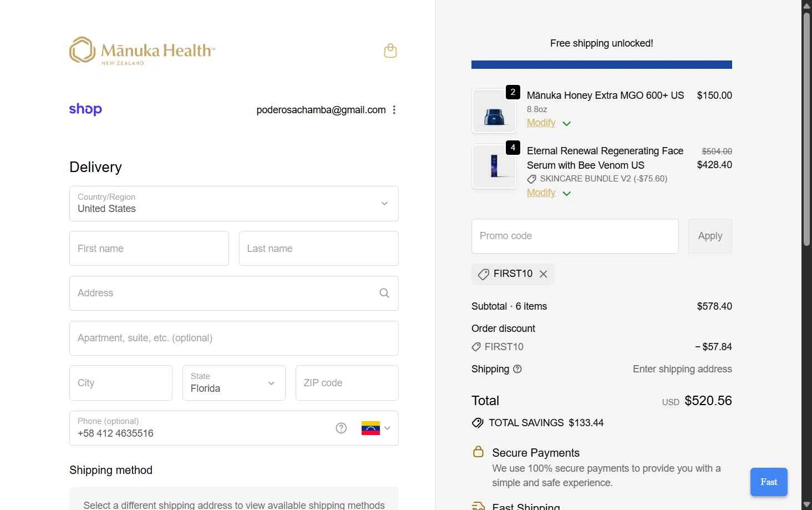
Task: Click the total amount $520.56
Action: [708, 401]
